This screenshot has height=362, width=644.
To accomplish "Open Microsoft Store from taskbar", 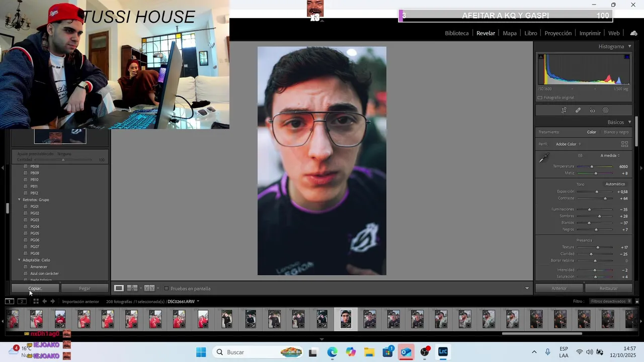I will (388, 352).
